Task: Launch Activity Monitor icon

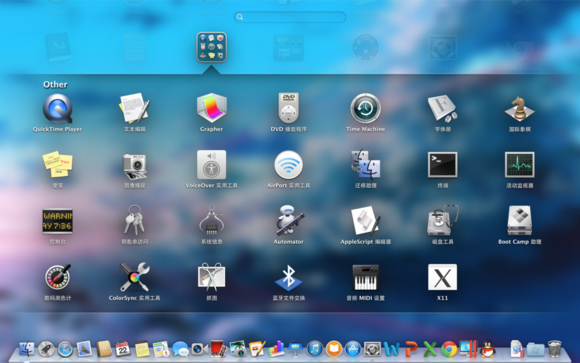Action: (x=519, y=165)
